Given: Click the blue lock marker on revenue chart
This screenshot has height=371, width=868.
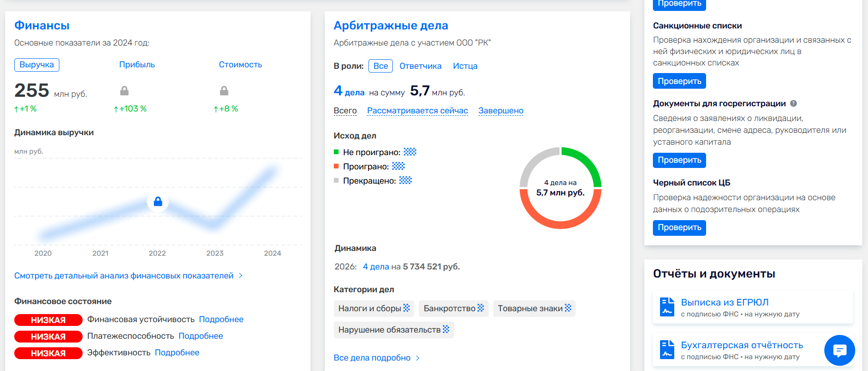Looking at the screenshot, I should pyautogui.click(x=158, y=202).
